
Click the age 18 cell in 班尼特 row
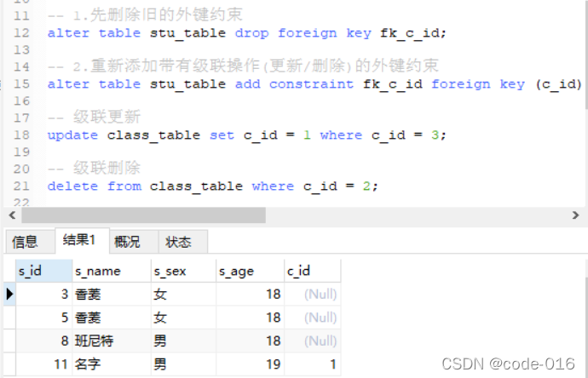251,341
